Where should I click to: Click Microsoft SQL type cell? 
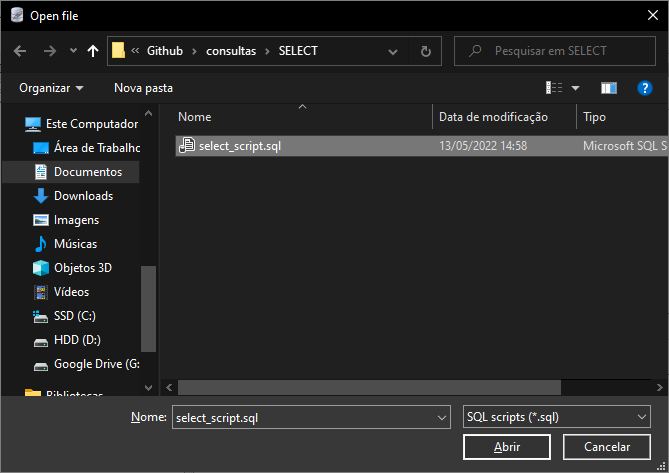point(625,146)
